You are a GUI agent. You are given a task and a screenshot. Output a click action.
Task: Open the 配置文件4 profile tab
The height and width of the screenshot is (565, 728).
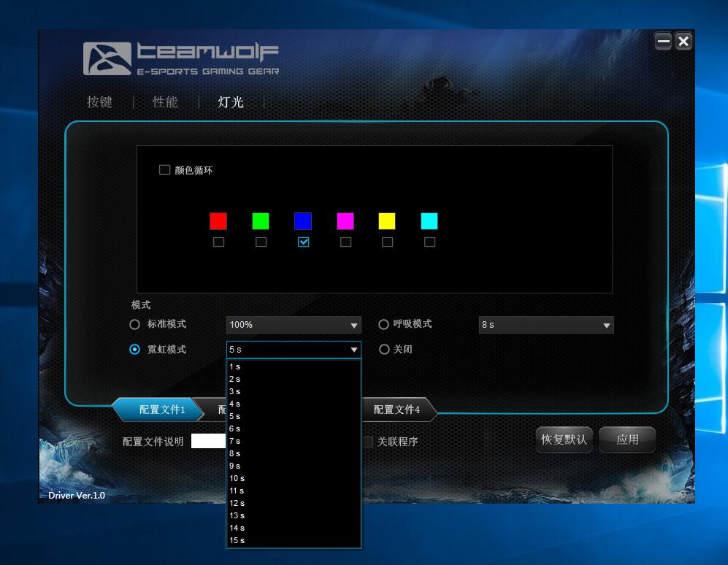(398, 409)
